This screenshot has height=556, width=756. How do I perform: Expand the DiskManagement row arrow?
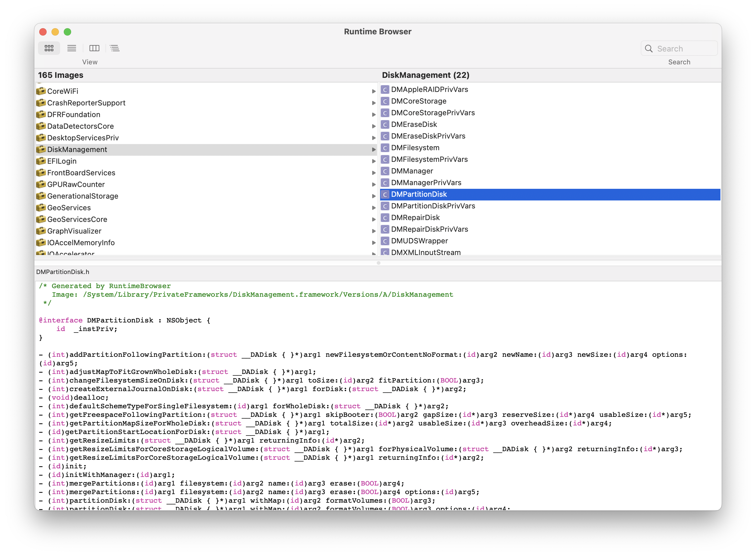click(x=374, y=150)
